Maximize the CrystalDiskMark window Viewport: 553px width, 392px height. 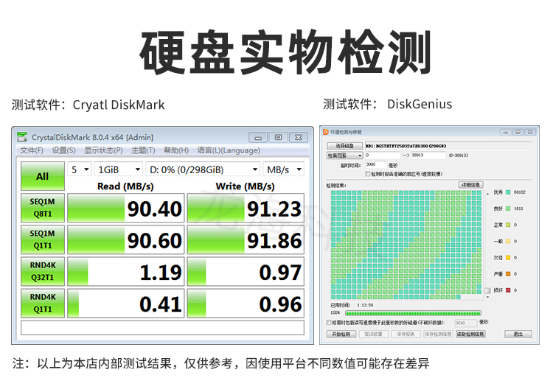point(278,137)
